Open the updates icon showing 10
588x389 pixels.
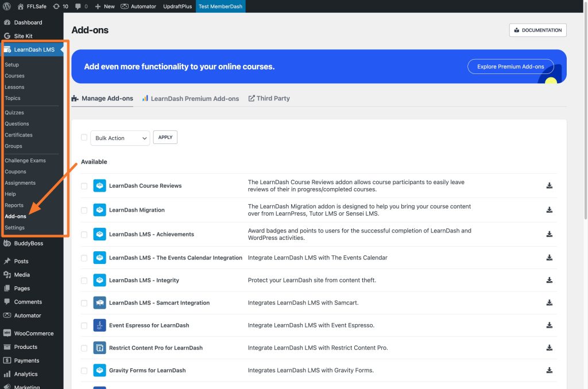(x=60, y=6)
